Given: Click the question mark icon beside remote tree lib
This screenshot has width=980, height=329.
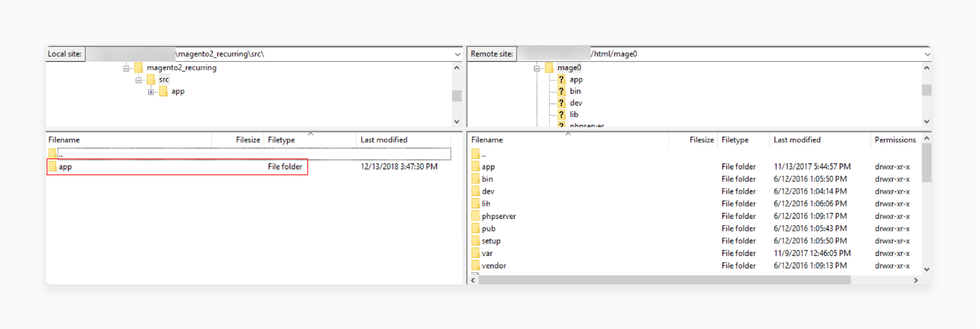Looking at the screenshot, I should point(561,114).
